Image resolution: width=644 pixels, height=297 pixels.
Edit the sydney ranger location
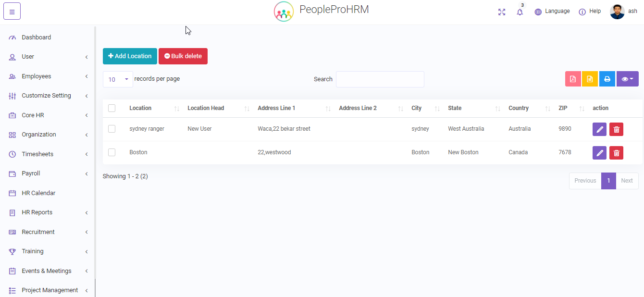coord(599,129)
